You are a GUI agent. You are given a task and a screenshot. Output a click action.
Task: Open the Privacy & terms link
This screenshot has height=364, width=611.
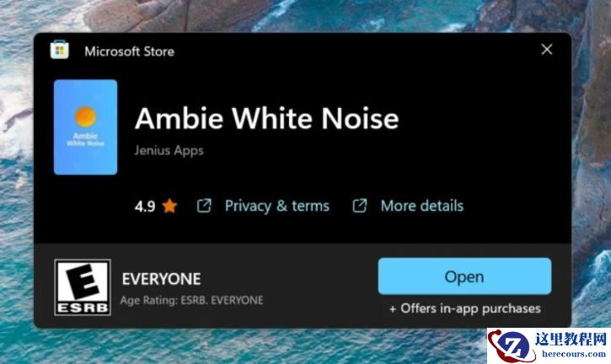277,206
